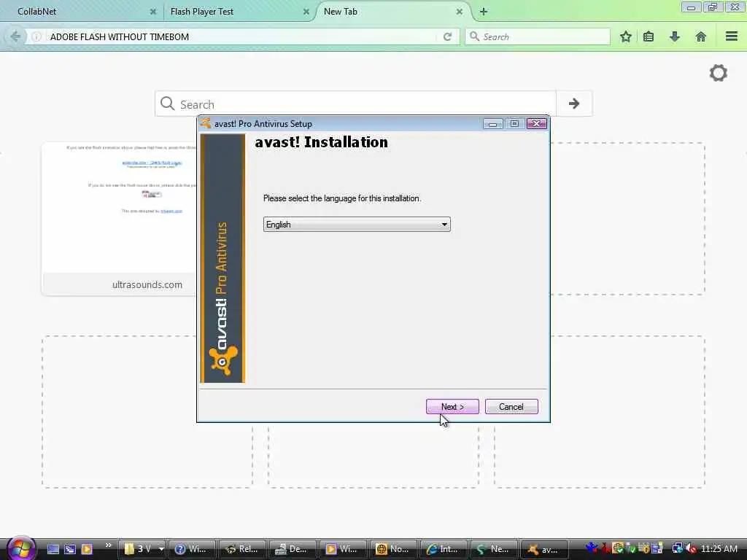Close the New Tab tab

(x=460, y=12)
